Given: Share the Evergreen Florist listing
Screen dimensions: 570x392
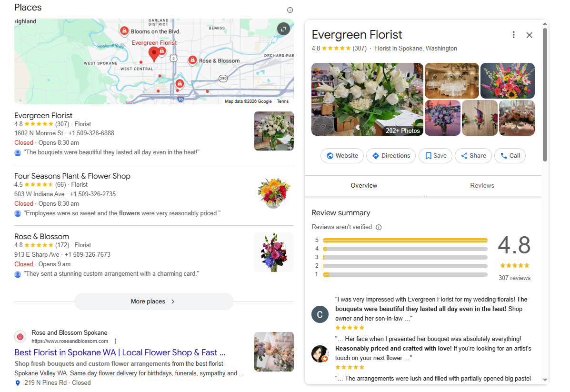Looking at the screenshot, I should click(473, 156).
